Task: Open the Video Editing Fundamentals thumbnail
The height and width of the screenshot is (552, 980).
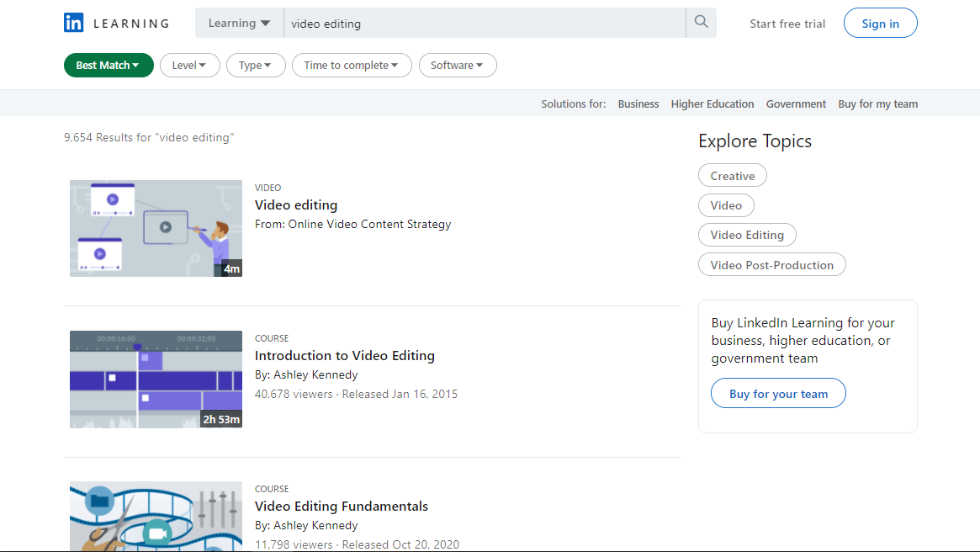Action: click(x=156, y=516)
